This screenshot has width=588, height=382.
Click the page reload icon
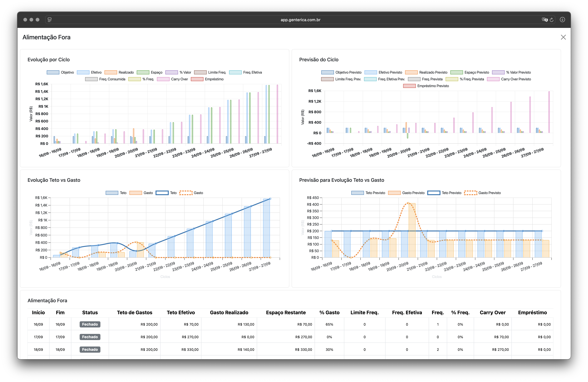point(551,20)
